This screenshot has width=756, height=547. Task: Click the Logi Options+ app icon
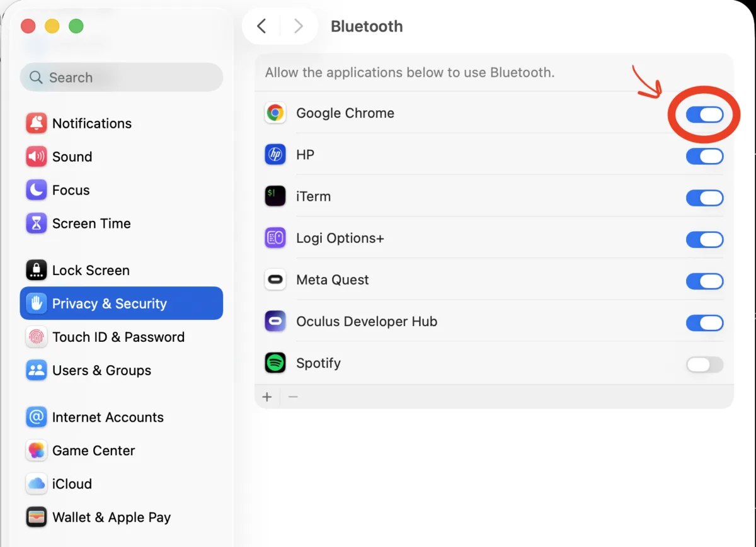coord(275,238)
